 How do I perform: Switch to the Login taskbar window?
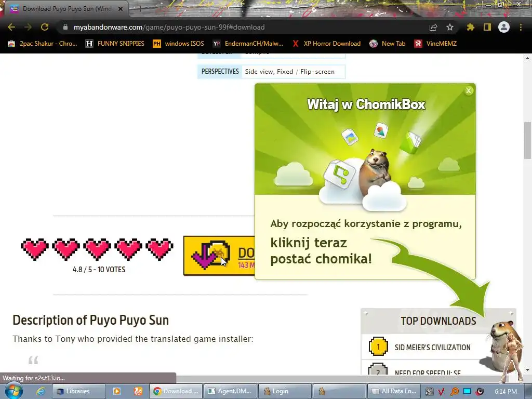pyautogui.click(x=285, y=391)
